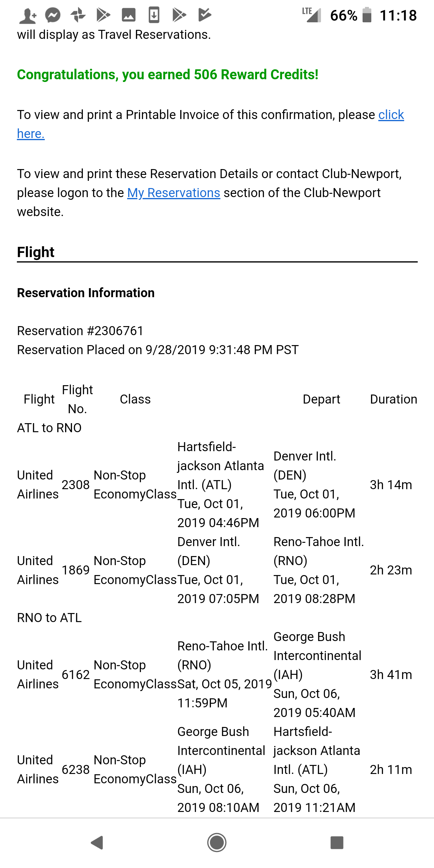
Task: Tap the pinwheel Photos notification icon
Action: (x=78, y=15)
